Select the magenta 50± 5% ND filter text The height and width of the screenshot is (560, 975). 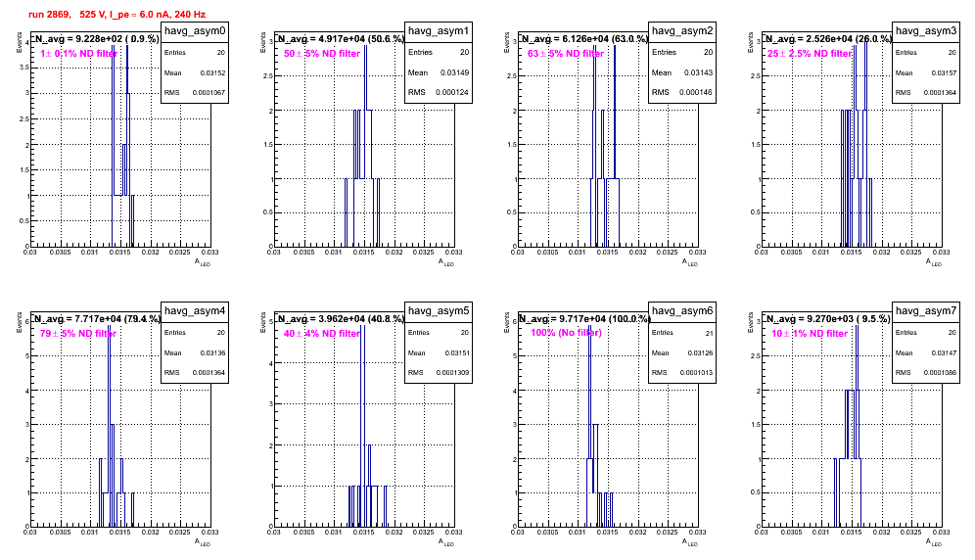pos(322,54)
